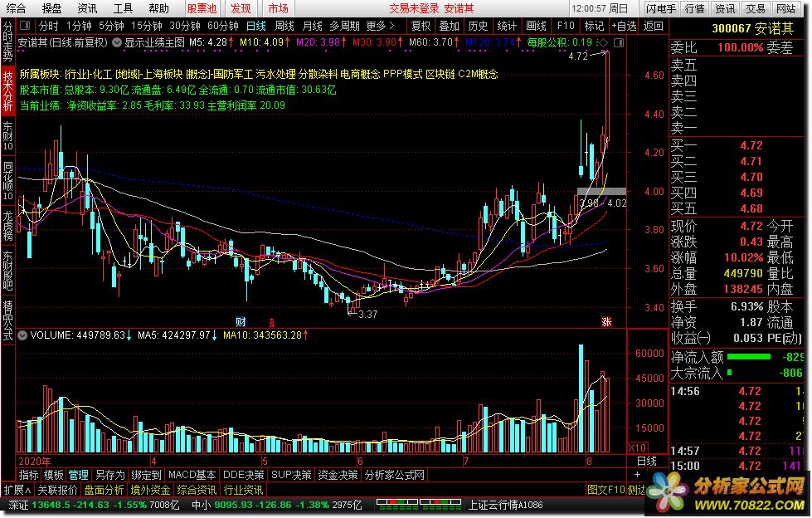Switch to the 市场 tab

[278, 8]
